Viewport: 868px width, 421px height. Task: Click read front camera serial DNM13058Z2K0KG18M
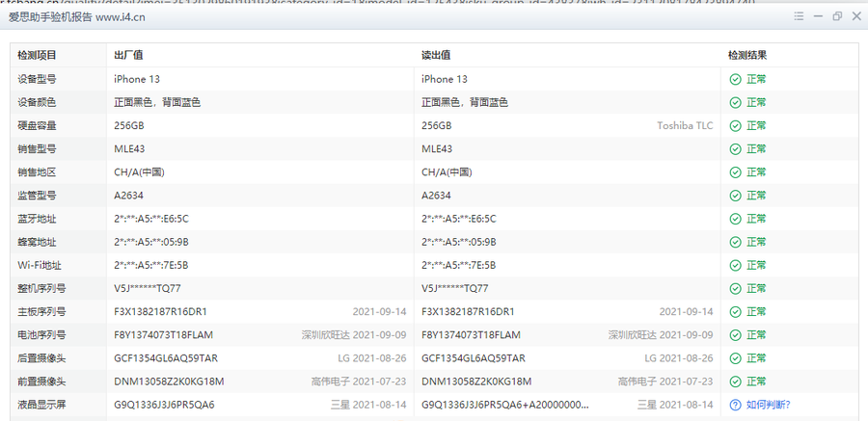pyautogui.click(x=476, y=382)
